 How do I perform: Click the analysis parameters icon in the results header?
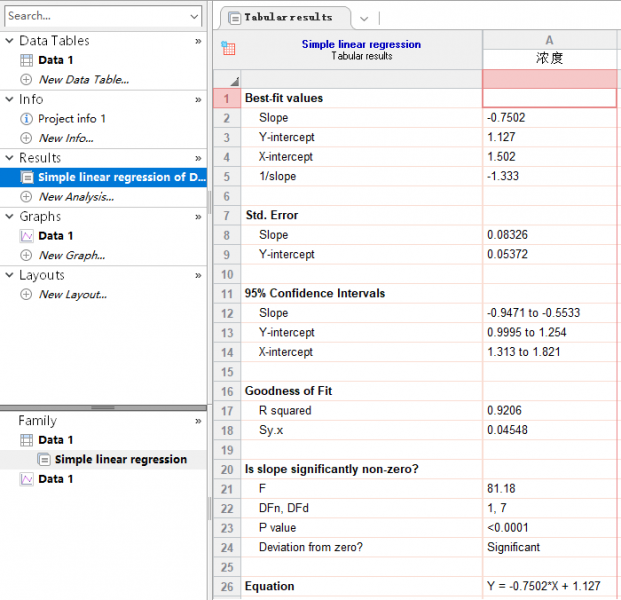[x=228, y=48]
